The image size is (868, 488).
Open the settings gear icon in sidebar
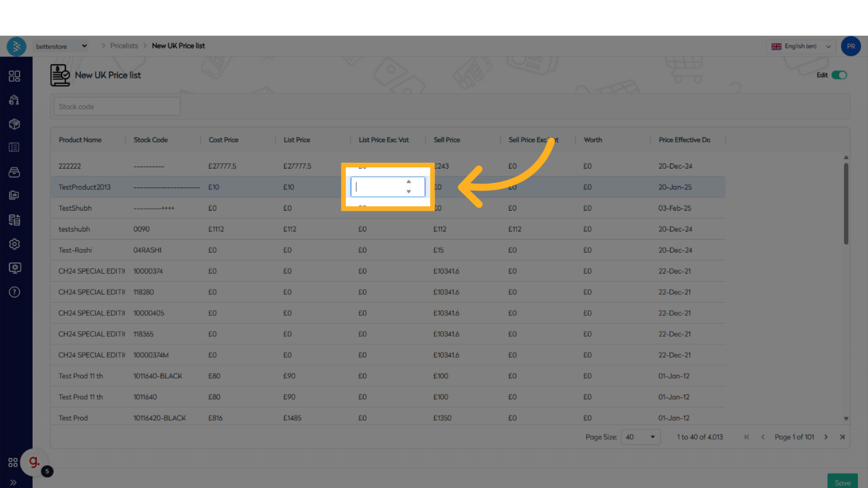pos(14,244)
